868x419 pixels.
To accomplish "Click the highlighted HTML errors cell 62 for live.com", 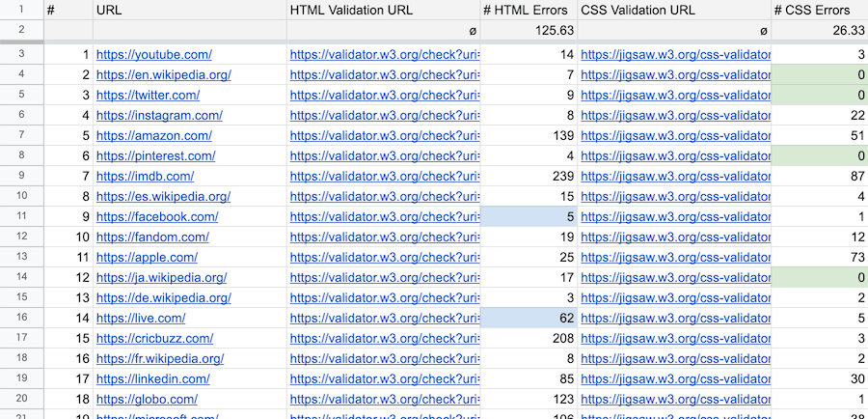I will click(x=529, y=319).
